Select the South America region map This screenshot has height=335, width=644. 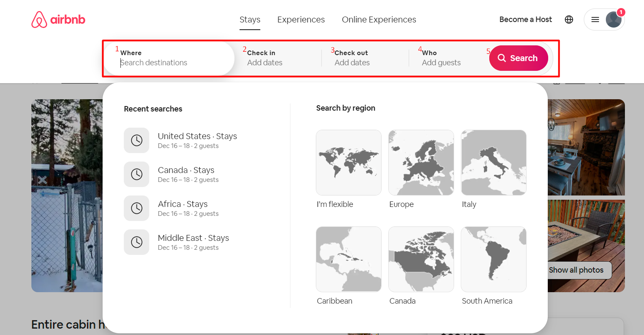(x=493, y=259)
